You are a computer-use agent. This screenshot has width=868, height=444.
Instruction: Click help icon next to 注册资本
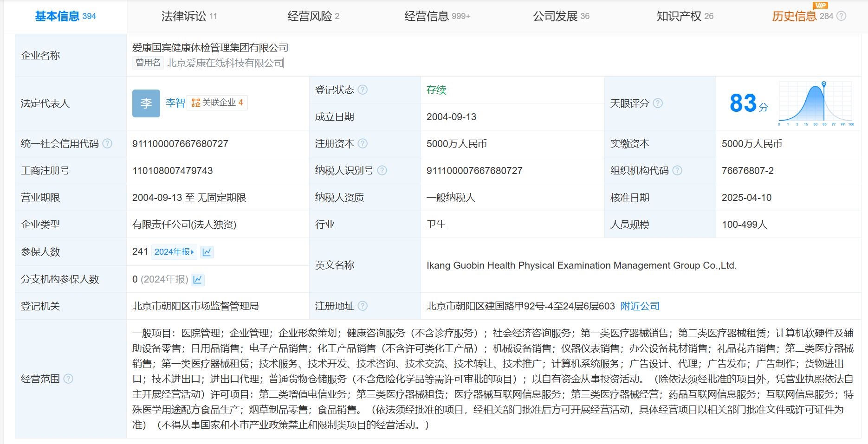coord(363,144)
